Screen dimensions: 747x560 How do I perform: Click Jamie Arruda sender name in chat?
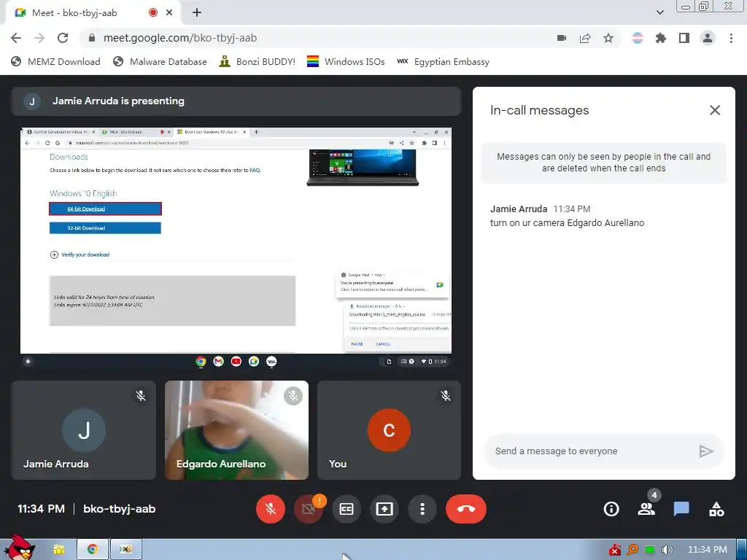pos(519,209)
